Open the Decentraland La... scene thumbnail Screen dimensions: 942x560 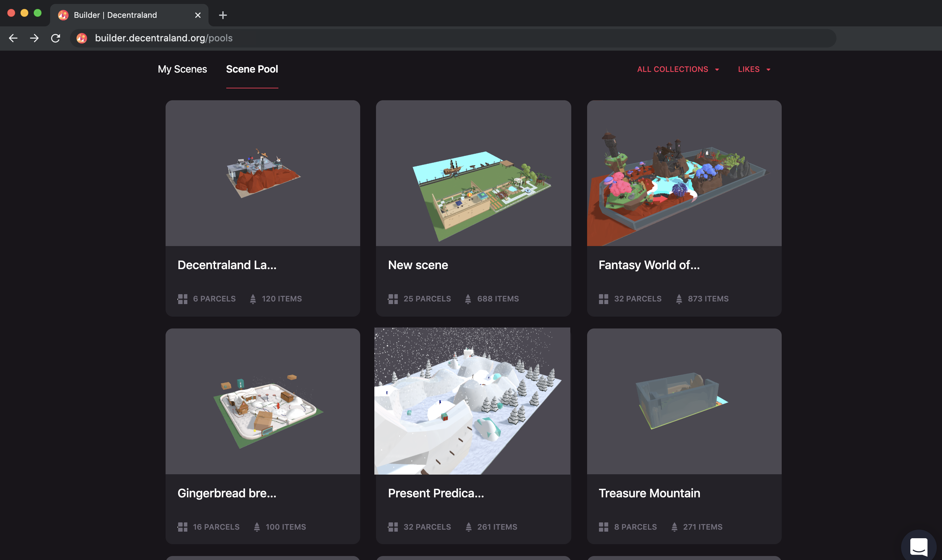tap(263, 173)
